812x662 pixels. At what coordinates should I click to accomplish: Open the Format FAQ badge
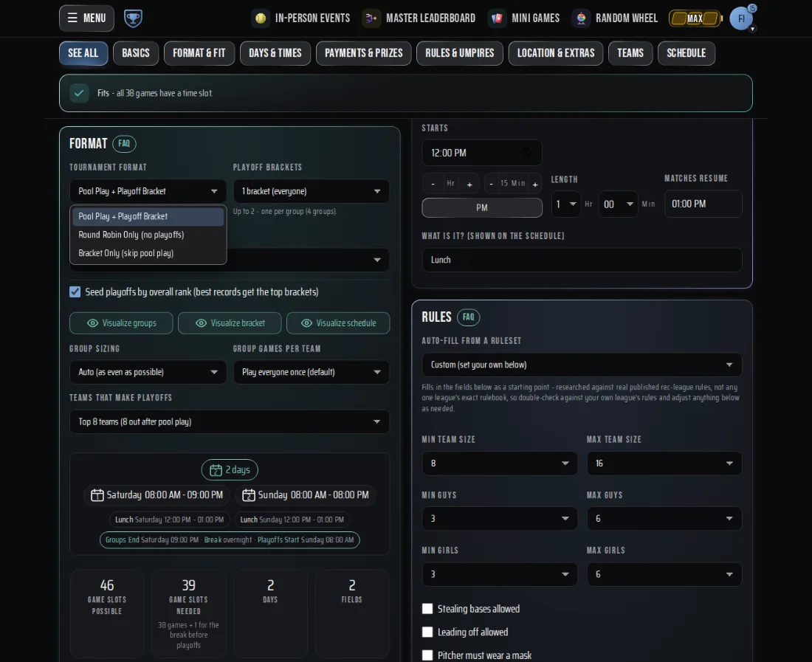(x=124, y=144)
